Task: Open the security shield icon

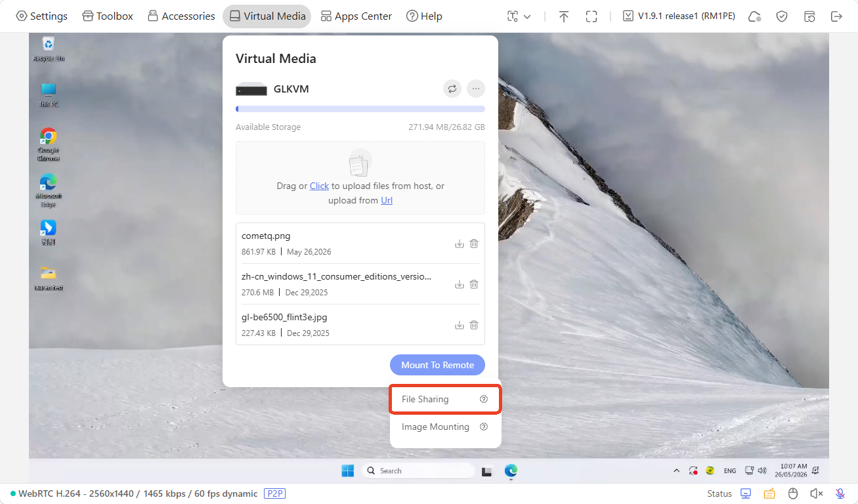Action: tap(782, 16)
